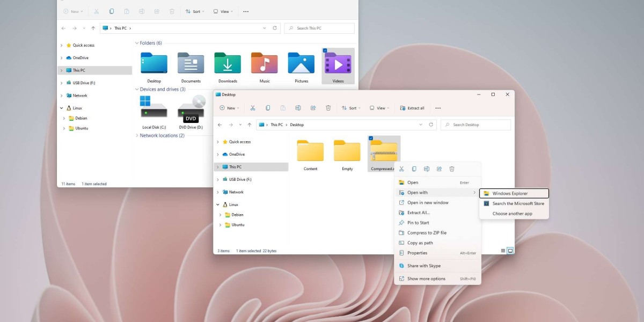Click the Search Desktop input field

click(x=475, y=125)
